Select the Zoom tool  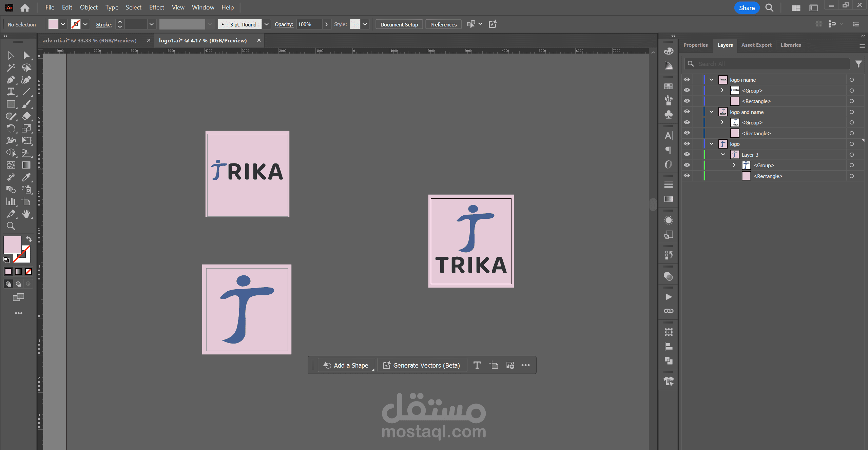[x=11, y=226]
